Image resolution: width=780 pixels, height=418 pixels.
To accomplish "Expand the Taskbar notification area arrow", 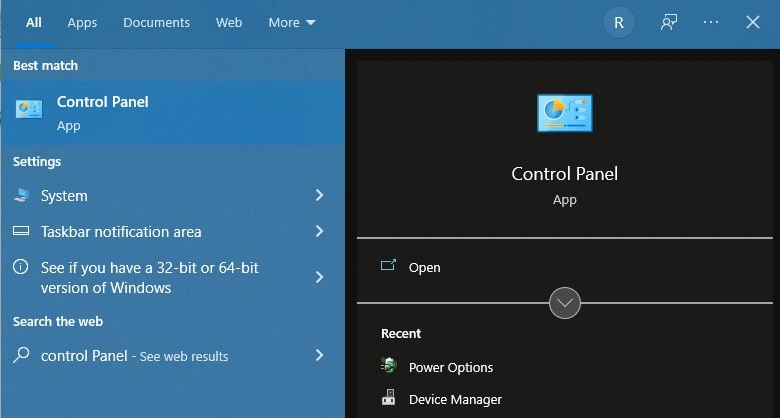I will [320, 231].
